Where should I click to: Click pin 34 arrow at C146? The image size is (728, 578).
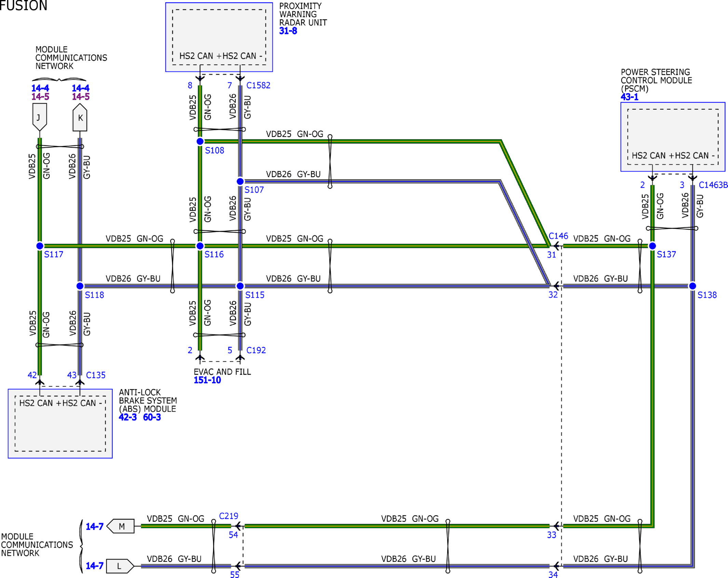coord(556,566)
